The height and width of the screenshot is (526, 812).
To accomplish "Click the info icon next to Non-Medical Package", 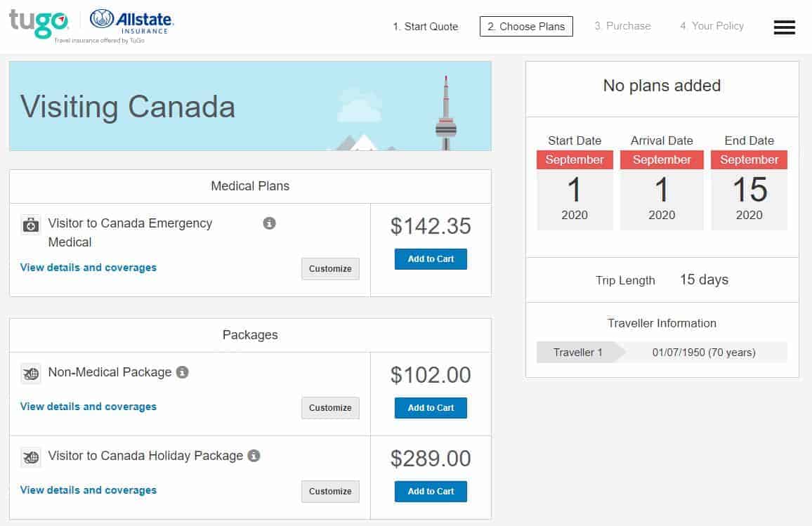I will 183,373.
